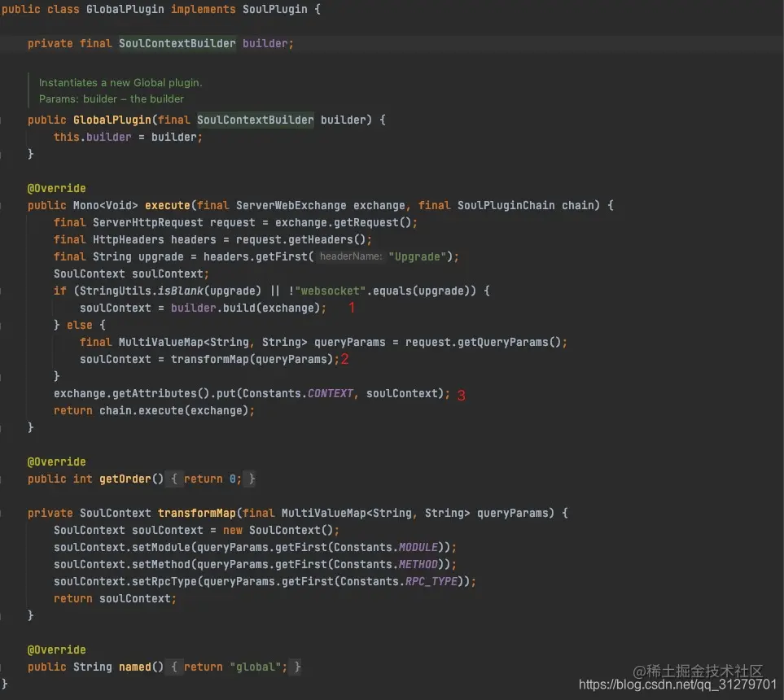Click the execute method name in its declaration

(168, 205)
